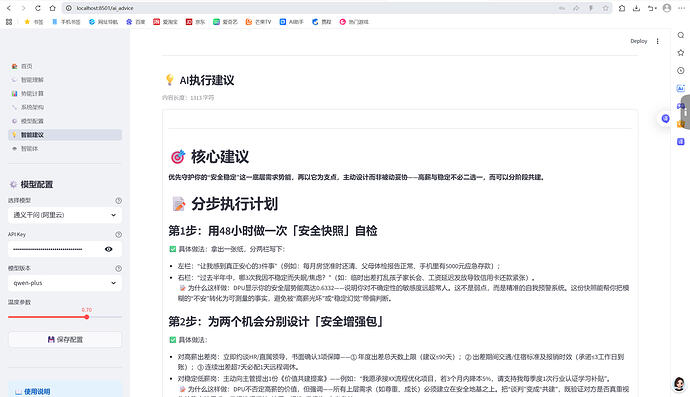Click the temperature slider handle at 0.70

click(87, 317)
